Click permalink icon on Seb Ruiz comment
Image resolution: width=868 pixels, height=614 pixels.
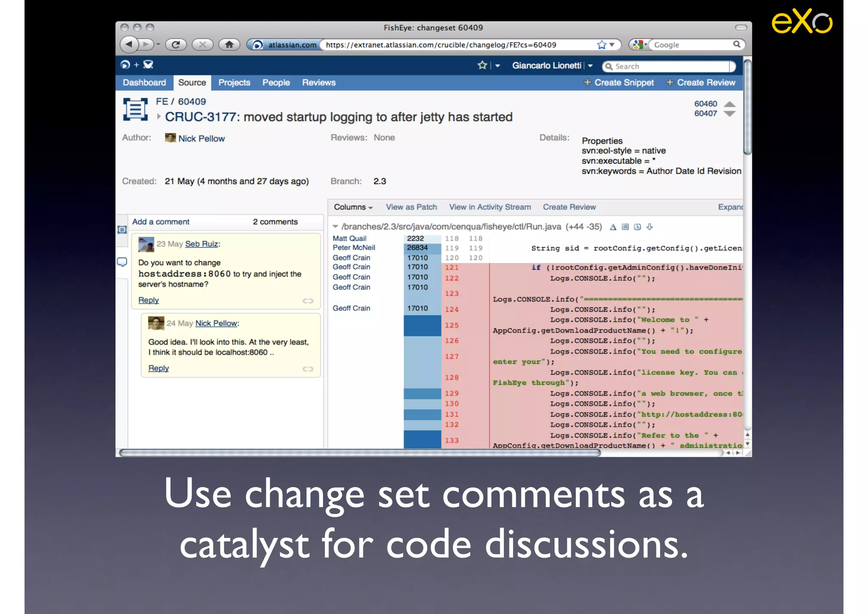click(308, 301)
